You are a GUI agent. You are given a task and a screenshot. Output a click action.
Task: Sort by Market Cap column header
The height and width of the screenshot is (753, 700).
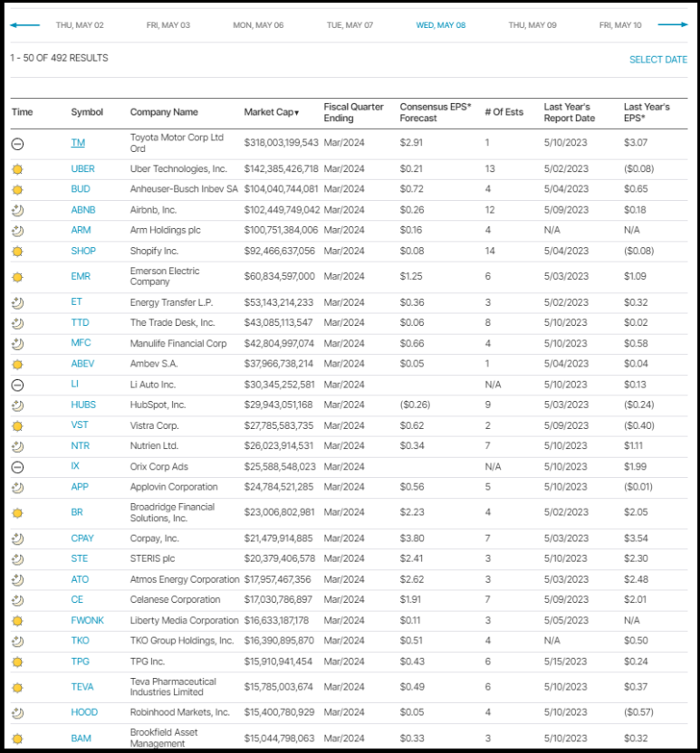click(x=272, y=112)
